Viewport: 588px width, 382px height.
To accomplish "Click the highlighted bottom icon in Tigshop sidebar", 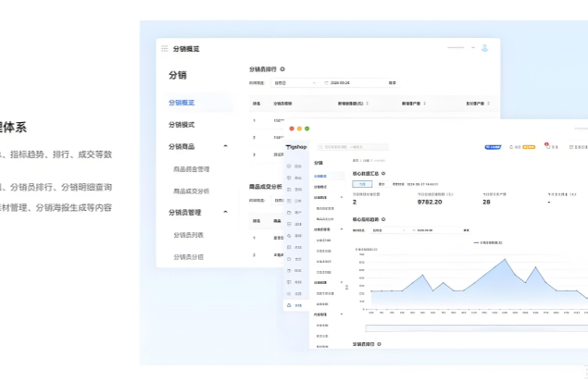I will [x=294, y=304].
